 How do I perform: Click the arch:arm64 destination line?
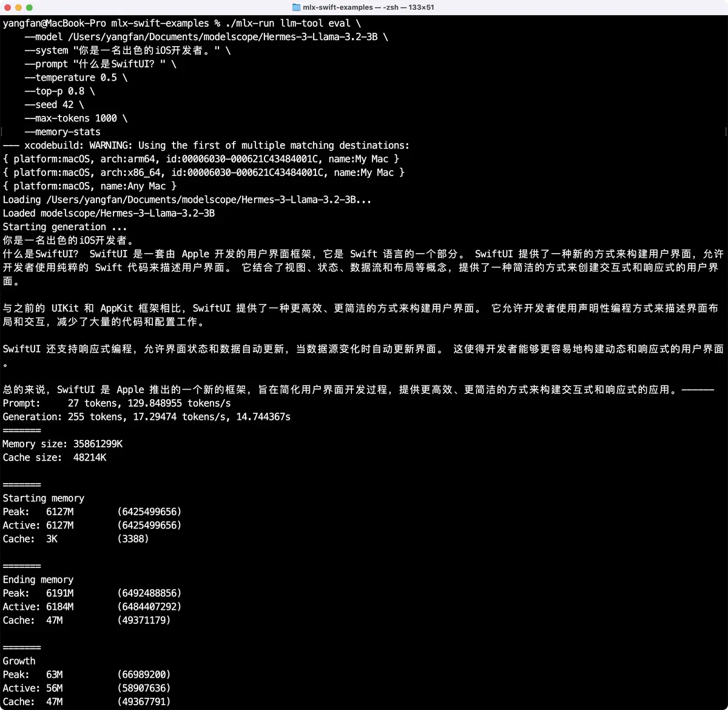(201, 159)
